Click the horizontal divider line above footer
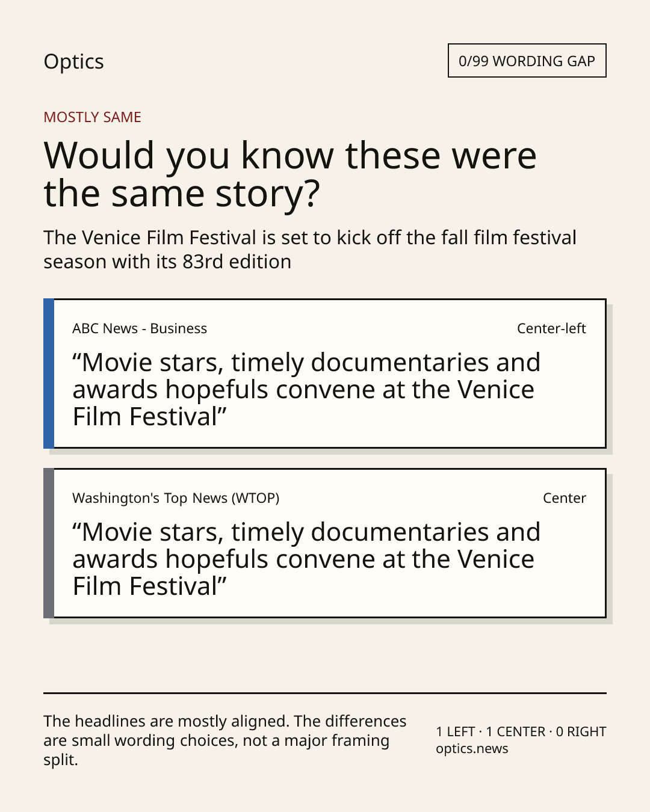 pyautogui.click(x=325, y=693)
